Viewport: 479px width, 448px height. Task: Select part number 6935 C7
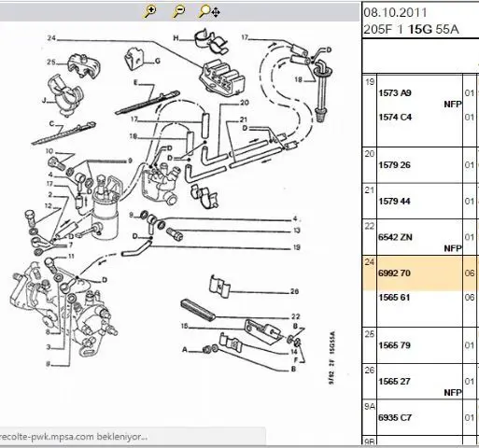tap(395, 417)
